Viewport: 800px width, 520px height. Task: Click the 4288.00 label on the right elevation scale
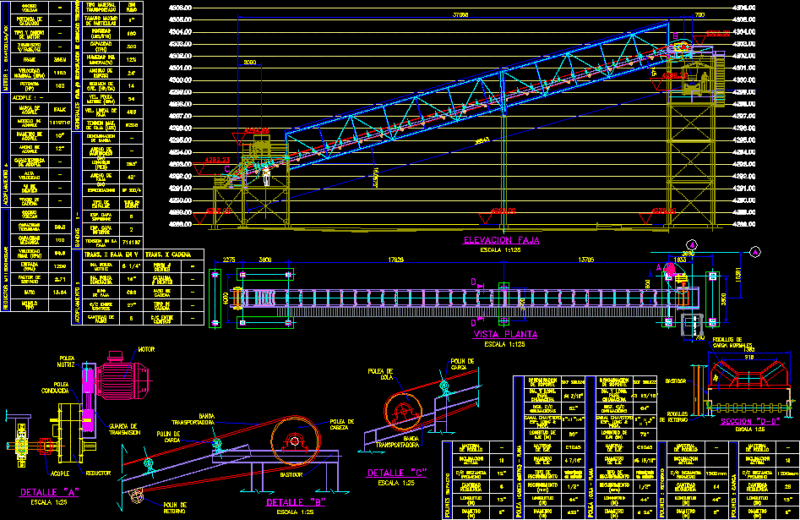[x=743, y=224]
